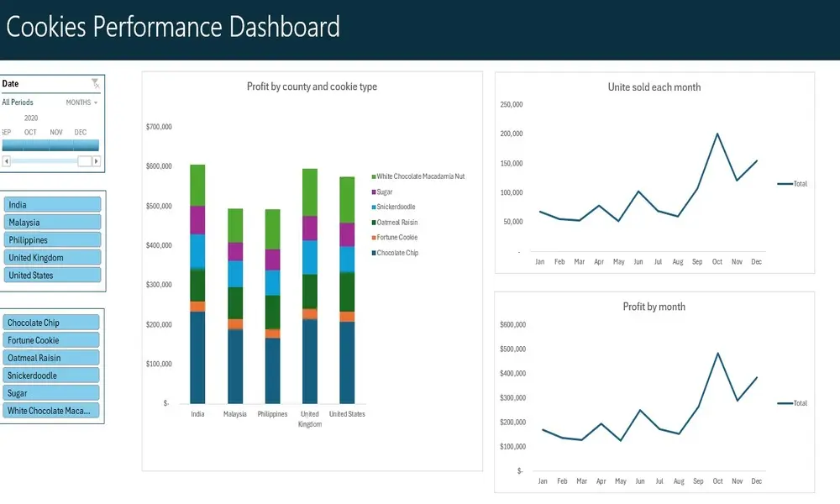Toggle the Philippines country filter
This screenshot has width=840, height=504.
(52, 239)
